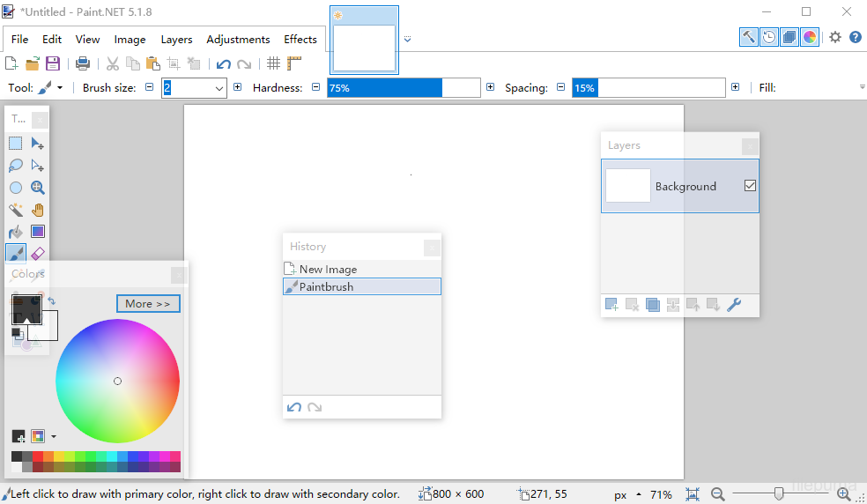The width and height of the screenshot is (867, 504).
Task: Increase hardness plus button
Action: tap(490, 87)
